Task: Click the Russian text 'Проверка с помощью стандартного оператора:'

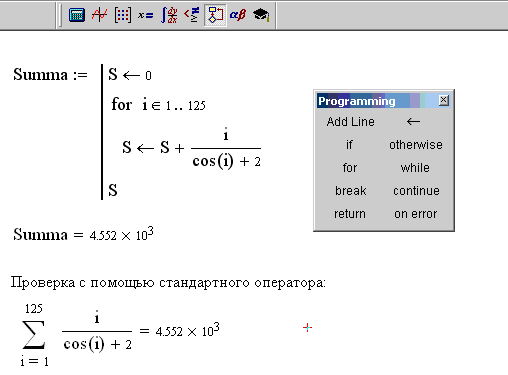Action: point(168,283)
